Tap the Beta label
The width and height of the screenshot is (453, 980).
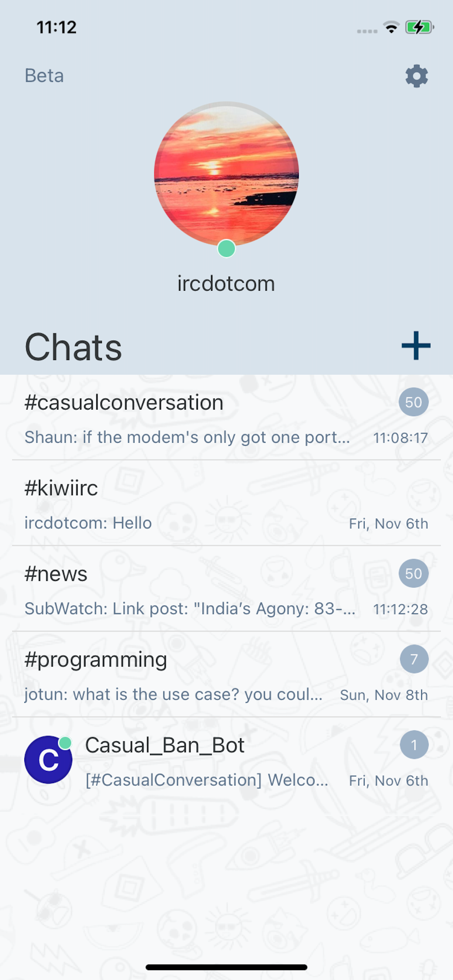pos(44,76)
